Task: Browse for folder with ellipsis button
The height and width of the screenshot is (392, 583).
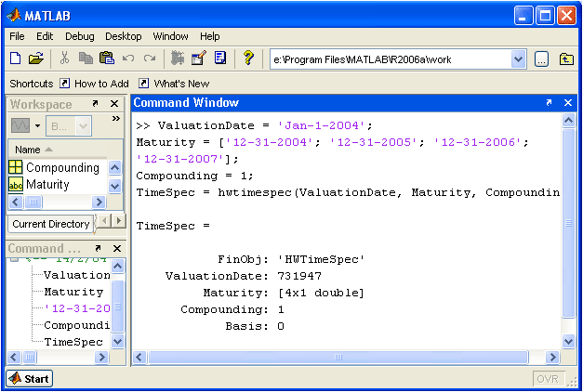Action: pyautogui.click(x=541, y=59)
